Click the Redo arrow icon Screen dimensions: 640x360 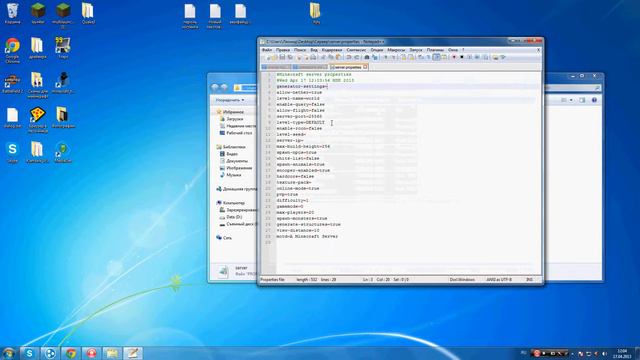click(x=357, y=57)
